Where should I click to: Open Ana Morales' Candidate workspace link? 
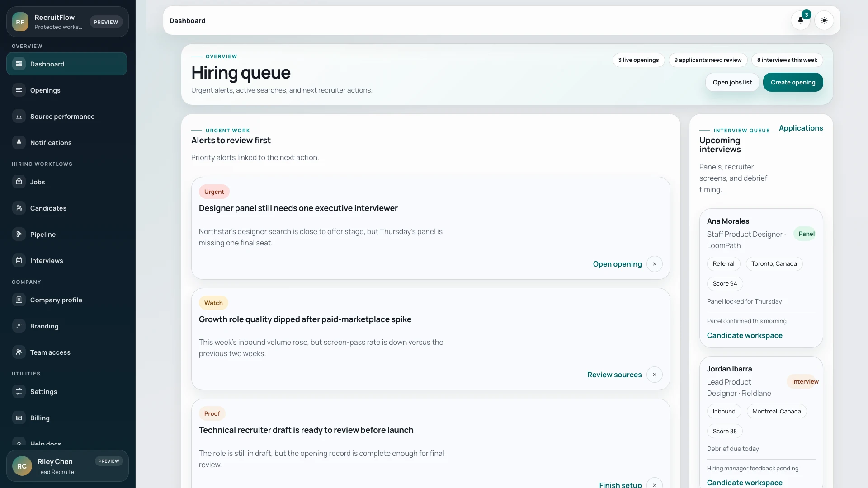(x=745, y=335)
